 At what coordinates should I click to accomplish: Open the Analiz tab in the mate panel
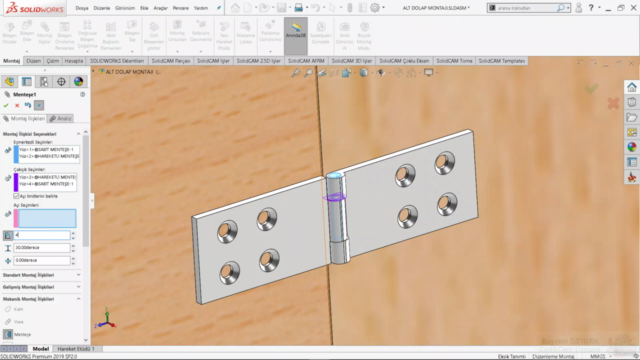click(x=60, y=118)
